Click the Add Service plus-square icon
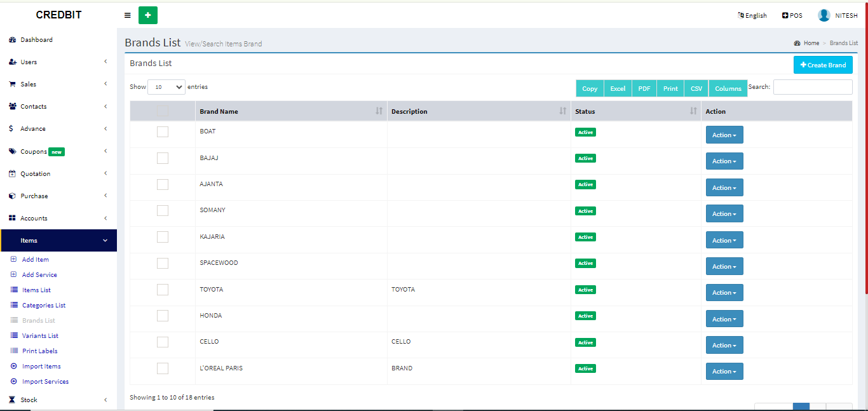The height and width of the screenshot is (411, 868). pos(14,274)
